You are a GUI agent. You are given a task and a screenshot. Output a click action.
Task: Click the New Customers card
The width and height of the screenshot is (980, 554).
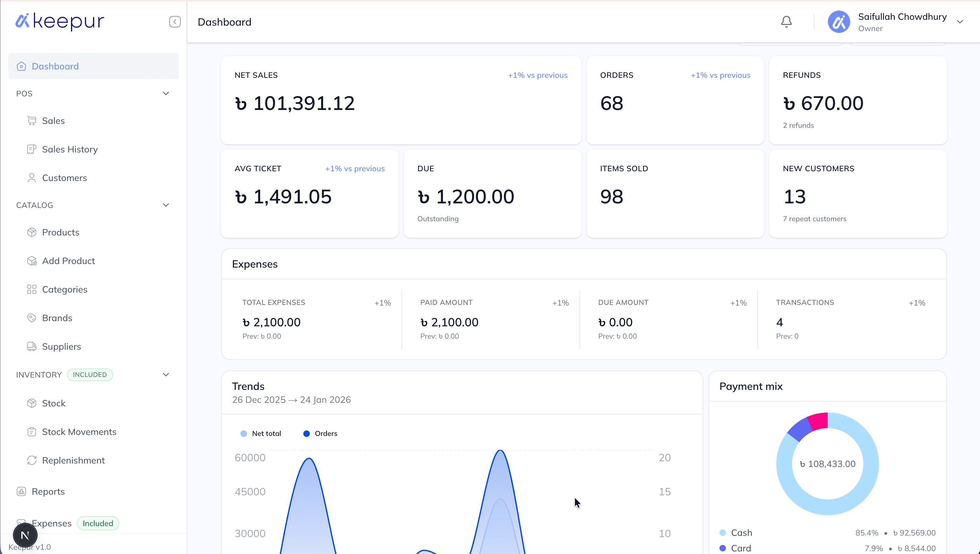tap(857, 193)
